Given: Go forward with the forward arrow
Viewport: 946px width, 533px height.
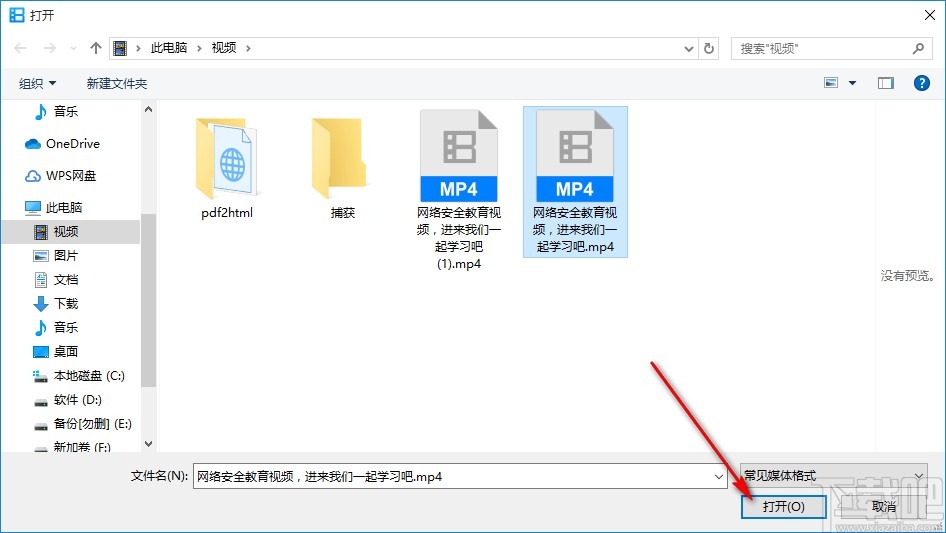Looking at the screenshot, I should (49, 48).
